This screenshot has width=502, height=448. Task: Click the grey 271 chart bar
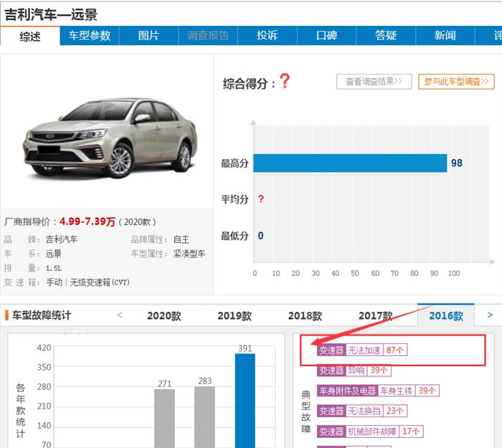(164, 419)
